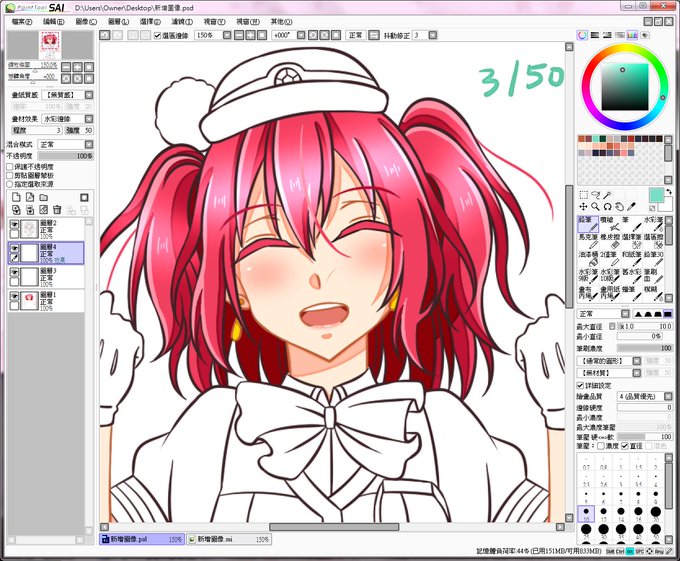Disable pressure 直徑 size checkbox
The image size is (680, 561).
pos(624,446)
